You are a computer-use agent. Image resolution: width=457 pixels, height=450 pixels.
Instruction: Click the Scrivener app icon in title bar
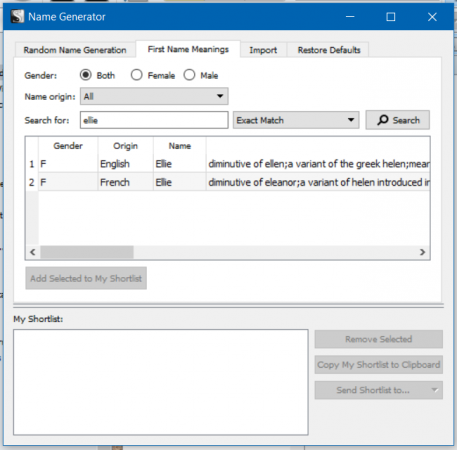click(17, 16)
